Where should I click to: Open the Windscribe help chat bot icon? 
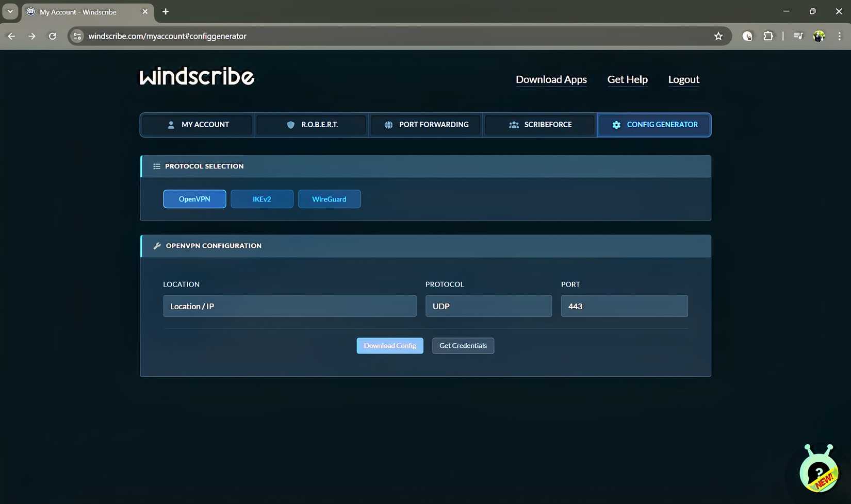click(x=819, y=468)
